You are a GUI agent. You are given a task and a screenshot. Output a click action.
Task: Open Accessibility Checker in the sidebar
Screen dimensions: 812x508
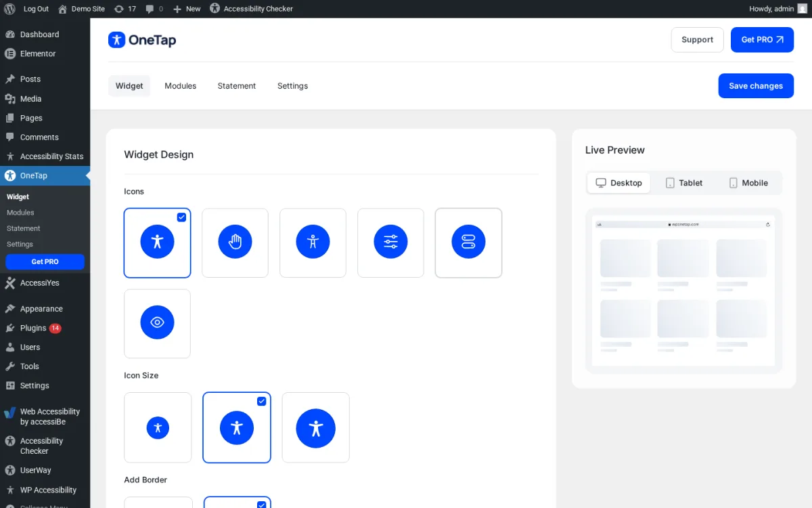(45, 446)
